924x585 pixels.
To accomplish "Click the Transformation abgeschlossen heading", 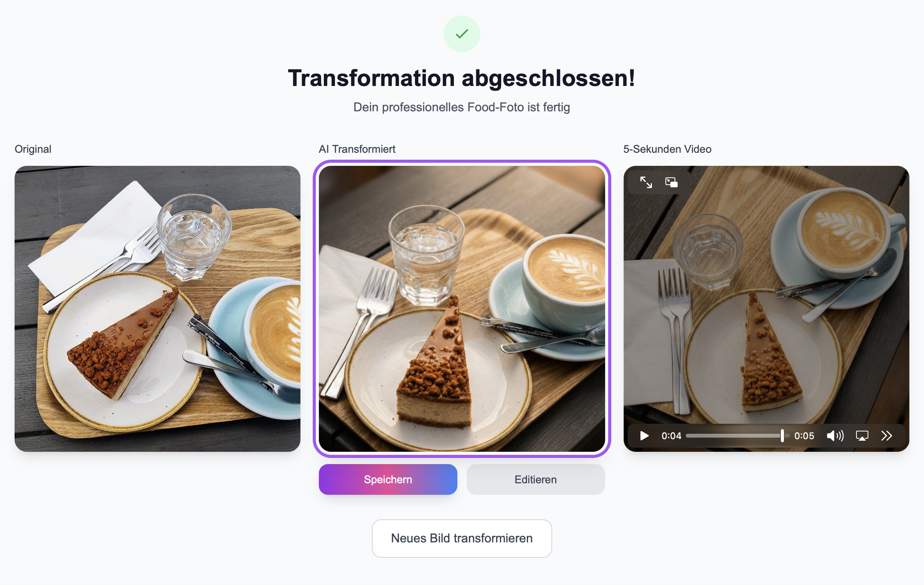I will pyautogui.click(x=462, y=78).
